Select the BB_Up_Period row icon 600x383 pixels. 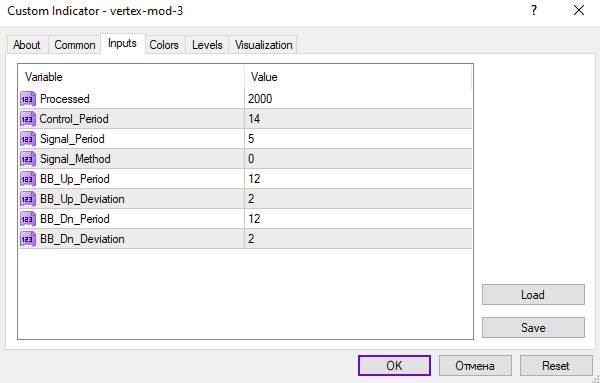click(x=28, y=179)
